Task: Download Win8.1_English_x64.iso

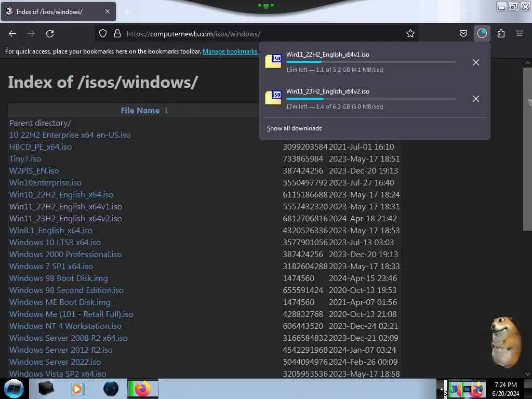Action: pyautogui.click(x=51, y=230)
